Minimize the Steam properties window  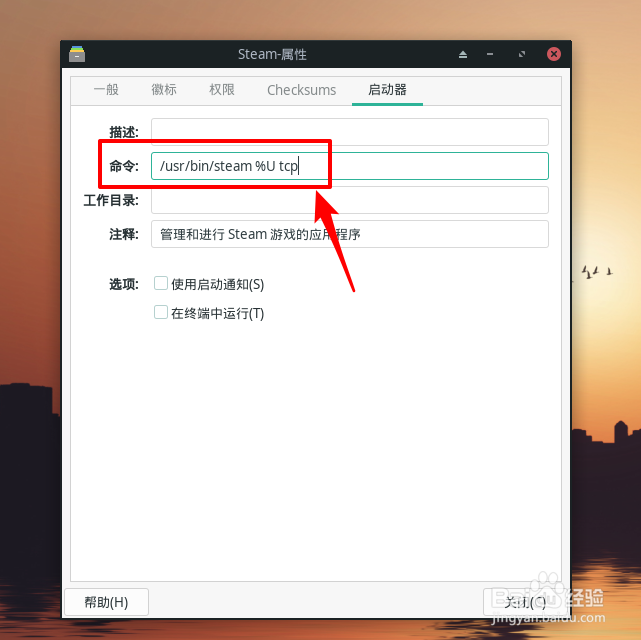pyautogui.click(x=490, y=54)
